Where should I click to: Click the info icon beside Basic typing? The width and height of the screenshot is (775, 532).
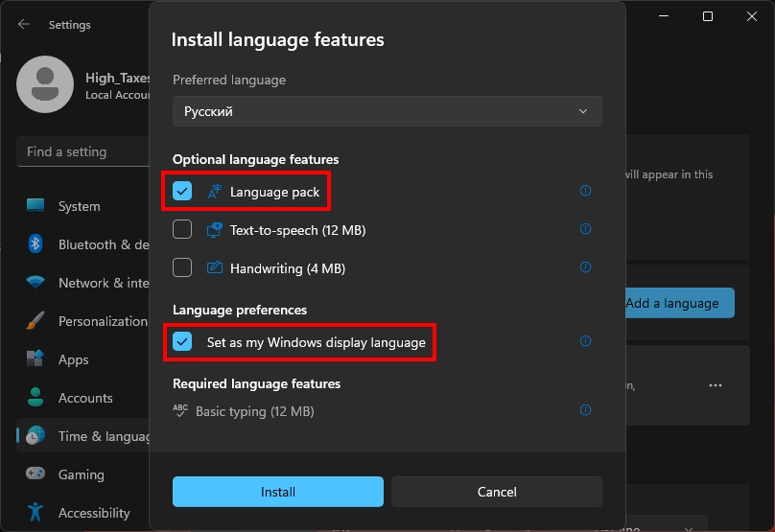(x=586, y=410)
